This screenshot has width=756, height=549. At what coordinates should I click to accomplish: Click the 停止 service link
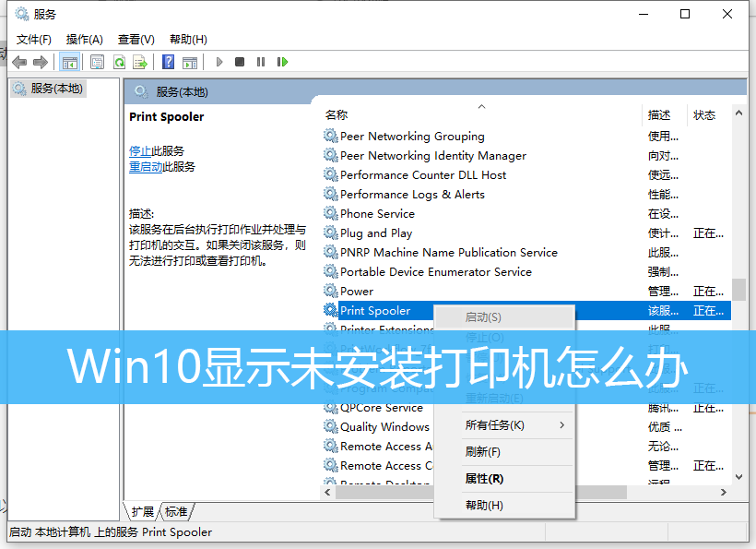tap(140, 150)
